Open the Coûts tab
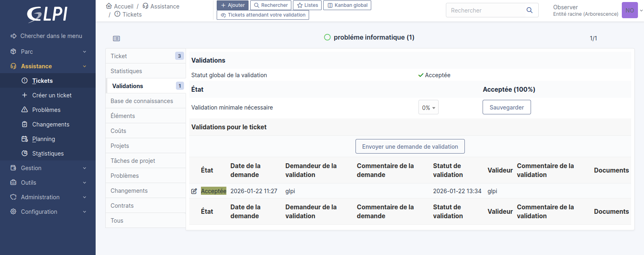644x255 pixels. coord(146,131)
